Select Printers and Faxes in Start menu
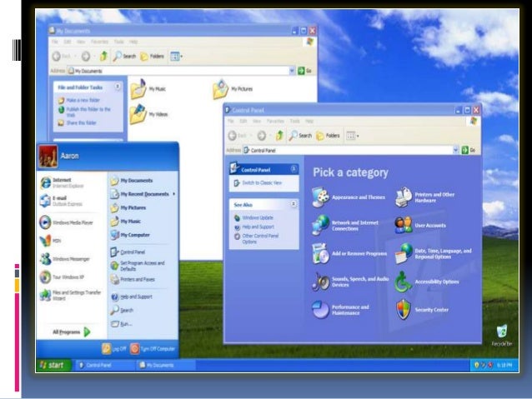The width and height of the screenshot is (532, 399). [133, 279]
